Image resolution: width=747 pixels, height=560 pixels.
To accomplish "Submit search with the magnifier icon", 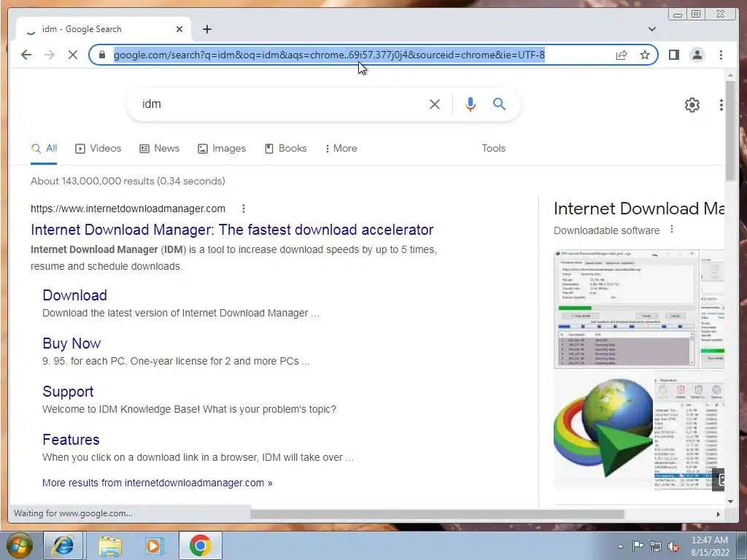I will coord(499,104).
